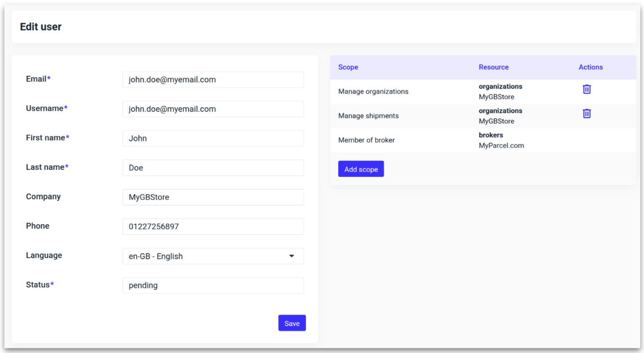Click the Save button

[x=292, y=323]
